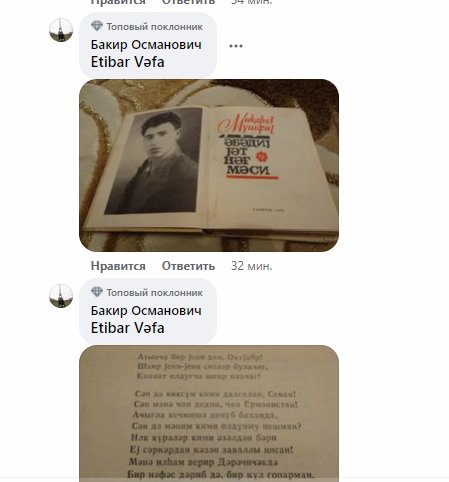
Task: Open the second commenter's Eiffel Tower avatar
Action: 61,296
